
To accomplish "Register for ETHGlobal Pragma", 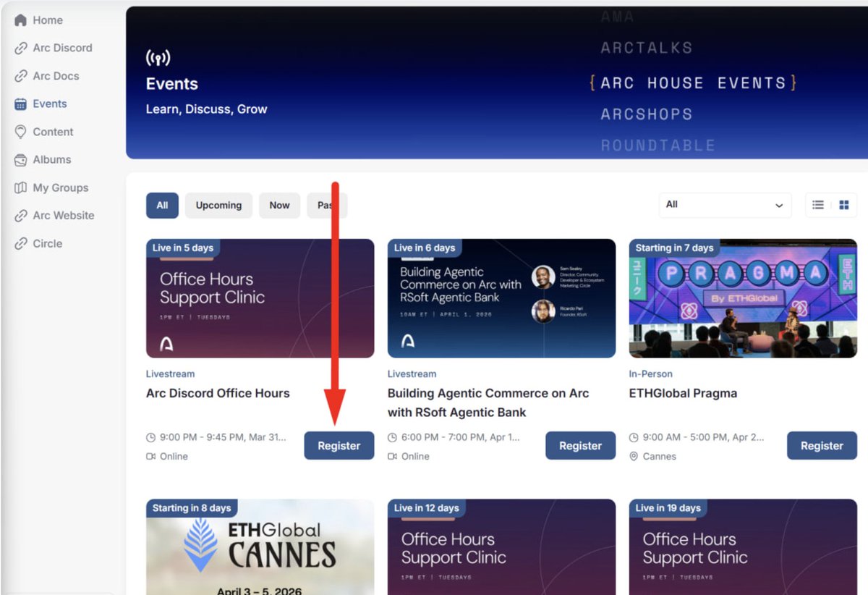I will point(822,446).
